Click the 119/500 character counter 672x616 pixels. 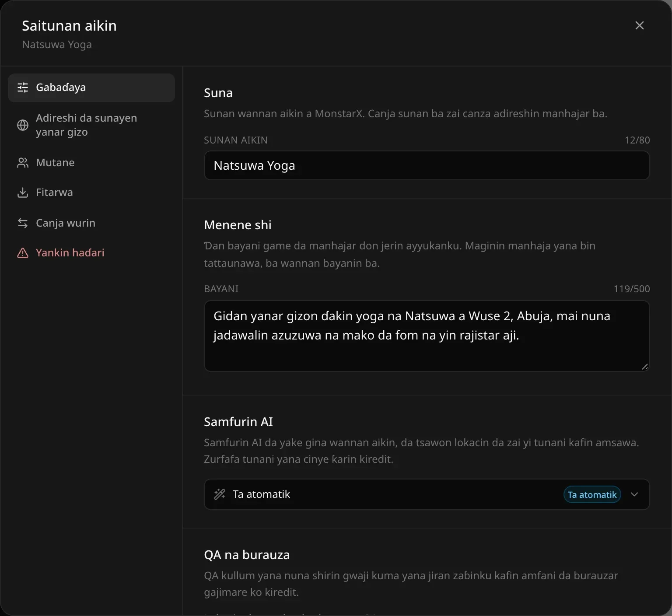(x=632, y=289)
